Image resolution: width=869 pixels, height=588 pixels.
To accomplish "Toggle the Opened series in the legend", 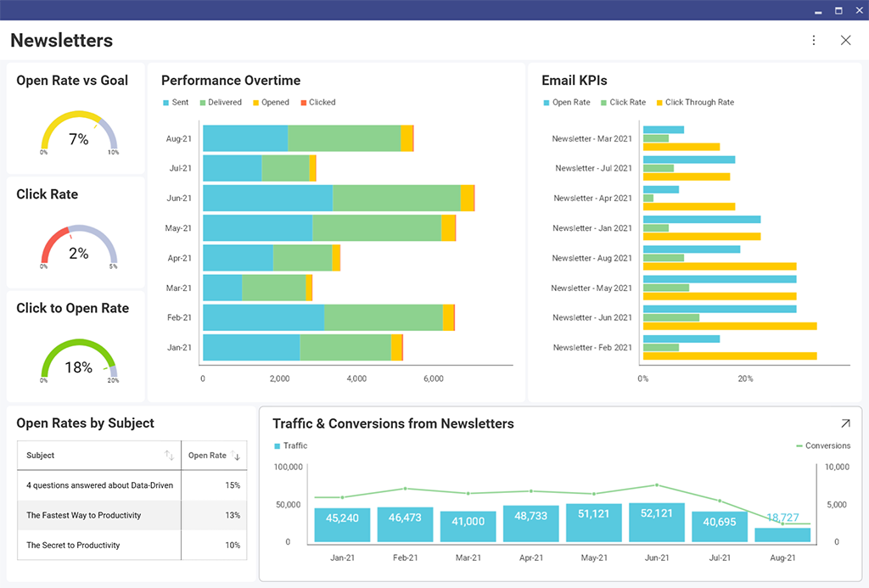I will (271, 103).
